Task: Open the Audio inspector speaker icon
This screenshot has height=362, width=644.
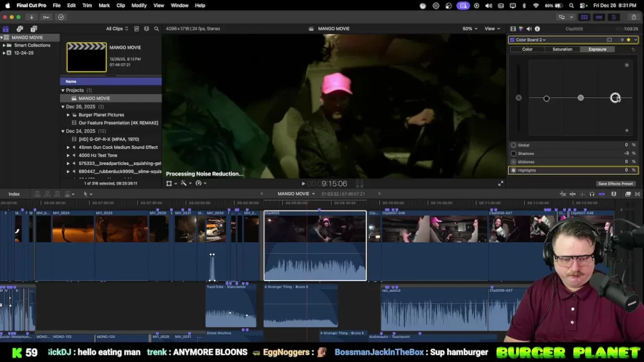Action: (529, 29)
